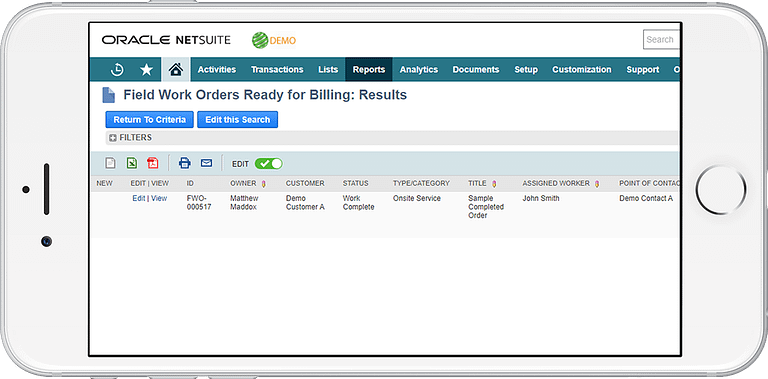The height and width of the screenshot is (379, 768).
Task: Go to the Home house icon
Action: [x=176, y=70]
